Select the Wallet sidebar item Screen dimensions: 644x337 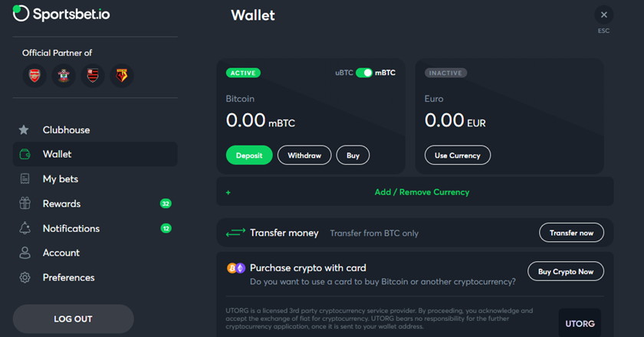(95, 155)
